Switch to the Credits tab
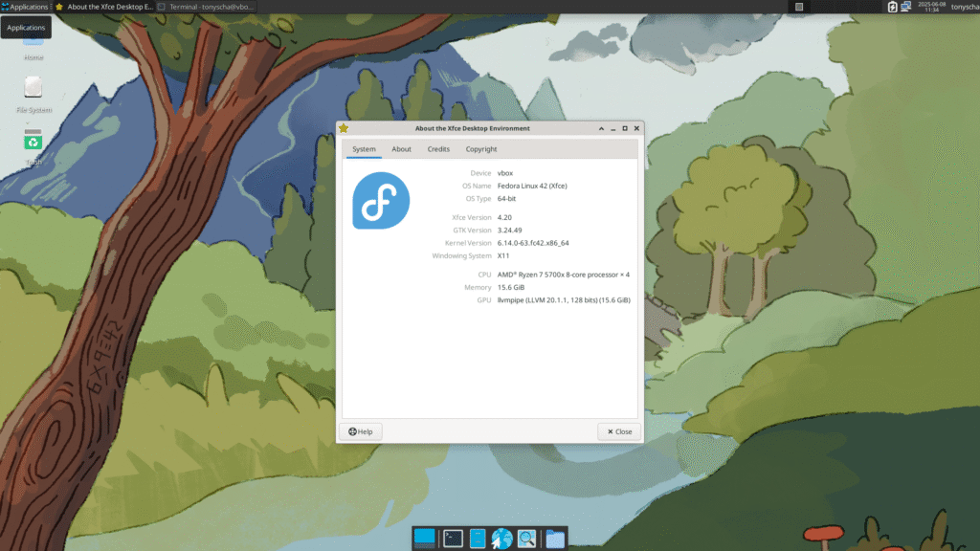This screenshot has width=980, height=551. 438,149
